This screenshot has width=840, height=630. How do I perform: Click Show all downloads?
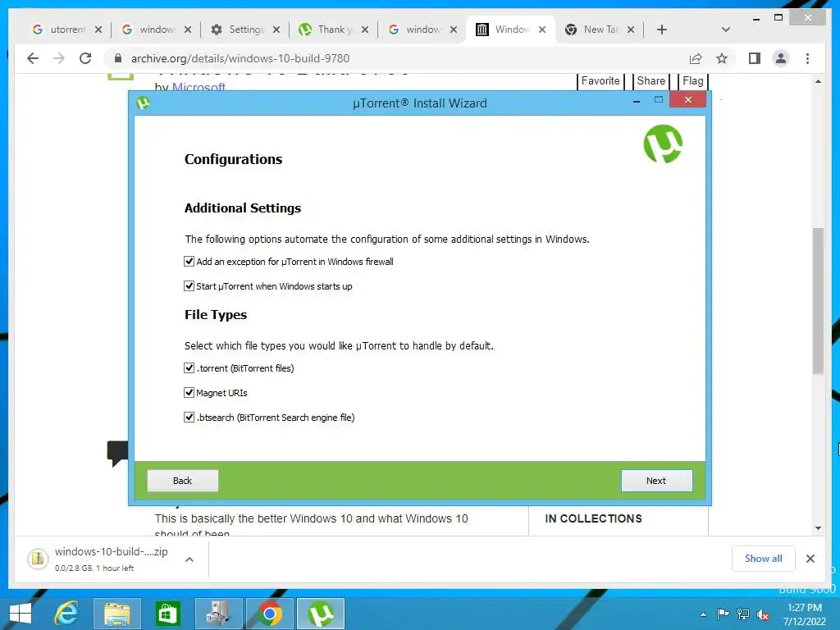click(764, 559)
